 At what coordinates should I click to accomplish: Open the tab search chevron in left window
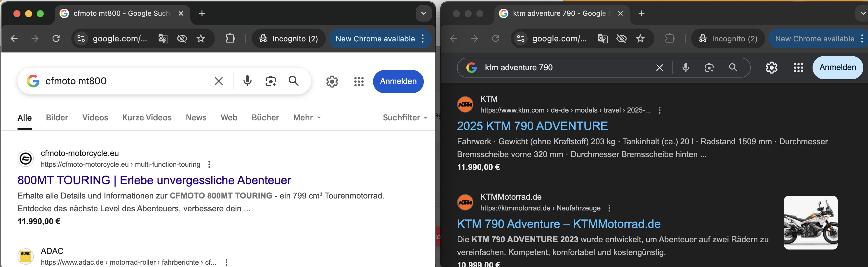click(x=423, y=13)
